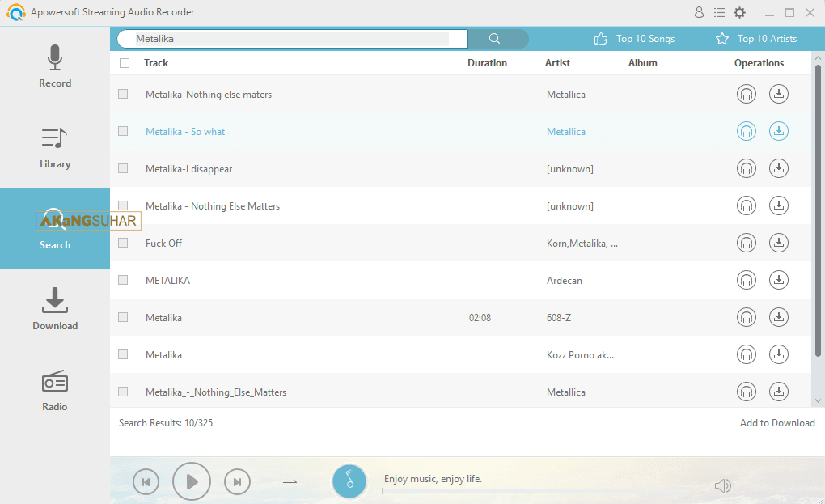Sort by the Artist column header
The height and width of the screenshot is (504, 825).
pos(557,63)
